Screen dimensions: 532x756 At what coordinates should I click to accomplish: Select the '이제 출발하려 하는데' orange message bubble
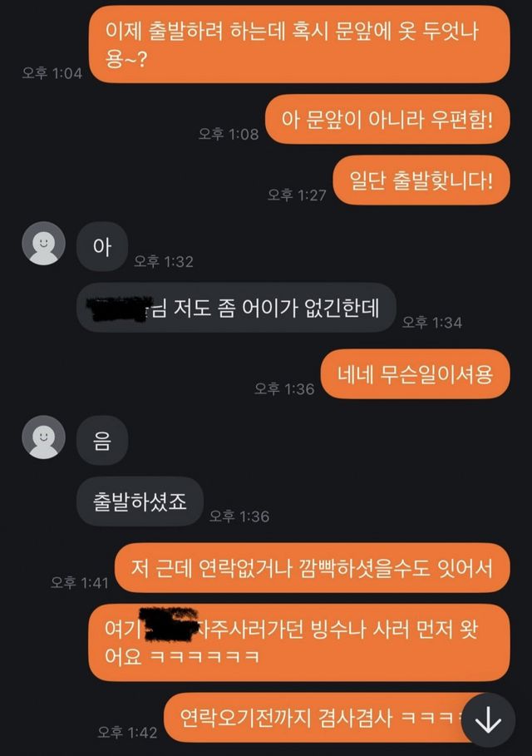point(299,44)
